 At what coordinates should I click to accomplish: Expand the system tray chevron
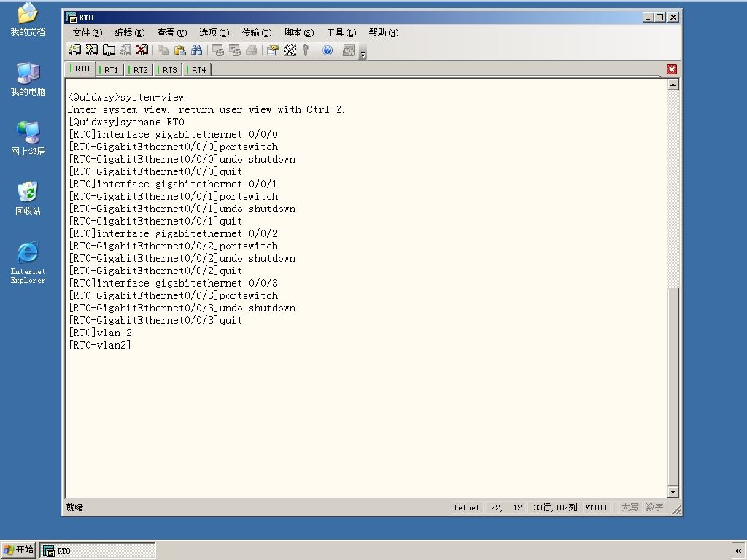[x=738, y=551]
